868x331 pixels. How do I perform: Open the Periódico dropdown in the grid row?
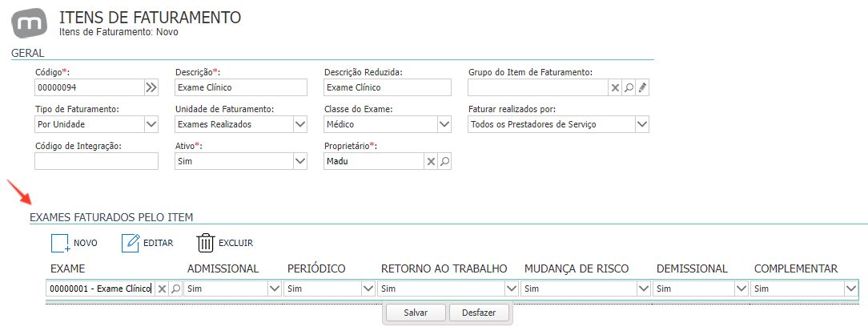(x=368, y=289)
